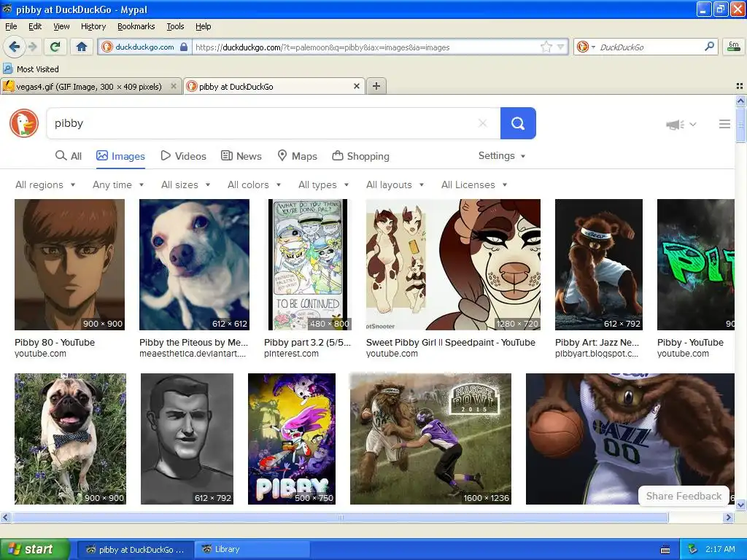Open the pug with bow tie photo
The height and width of the screenshot is (560, 747).
tap(71, 438)
